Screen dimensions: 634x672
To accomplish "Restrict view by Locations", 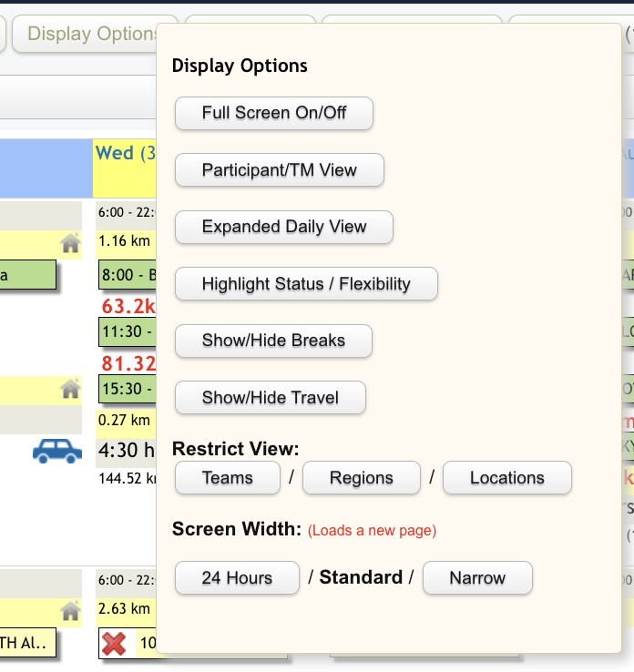I will pyautogui.click(x=507, y=478).
